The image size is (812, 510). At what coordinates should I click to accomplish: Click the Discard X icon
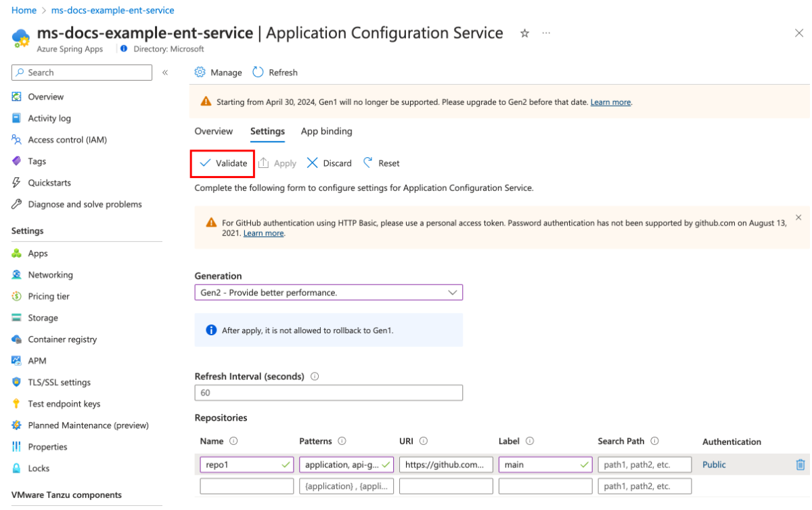point(313,163)
